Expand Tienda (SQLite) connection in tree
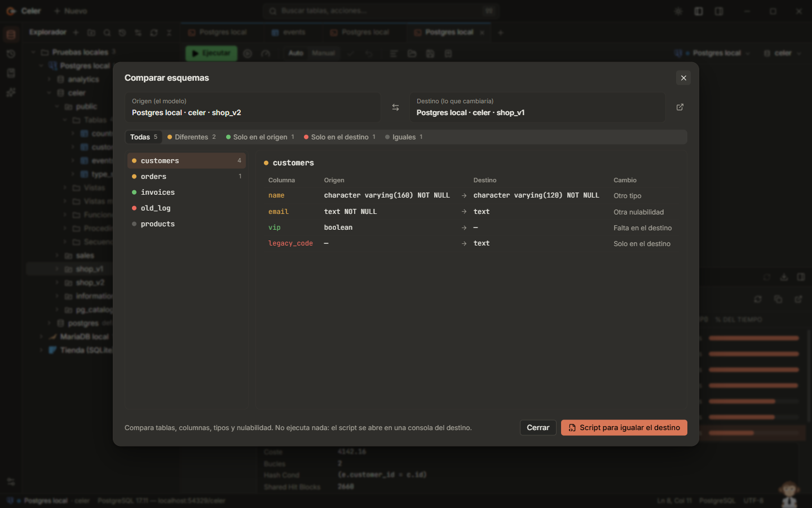This screenshot has width=812, height=508. coord(41,351)
